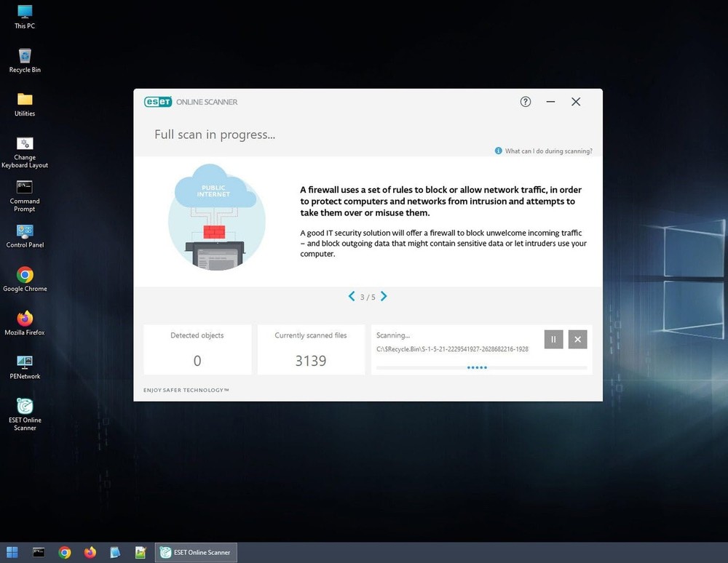
Task: Click the scan progress bar
Action: point(481,368)
